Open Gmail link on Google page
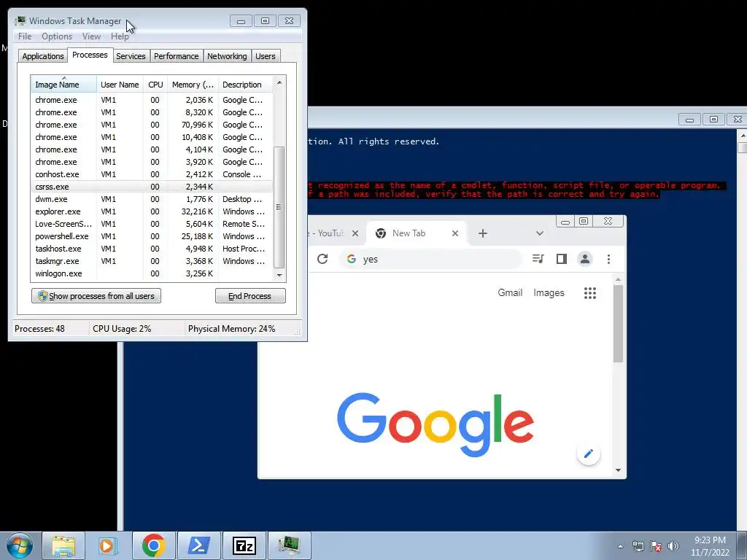 pos(510,293)
